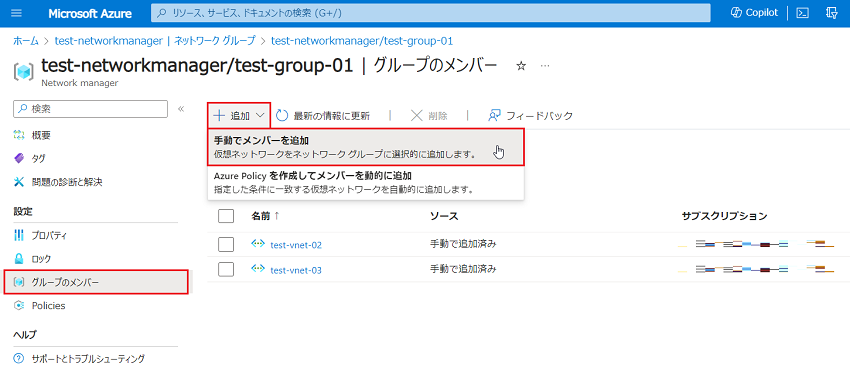850x380 pixels.
Task: Check the box for test-vnet-03
Action: coord(226,269)
